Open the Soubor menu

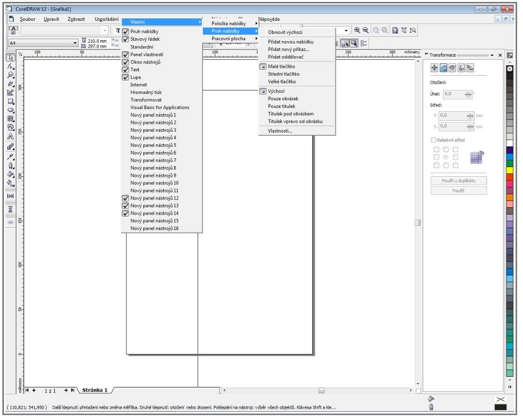[27, 19]
